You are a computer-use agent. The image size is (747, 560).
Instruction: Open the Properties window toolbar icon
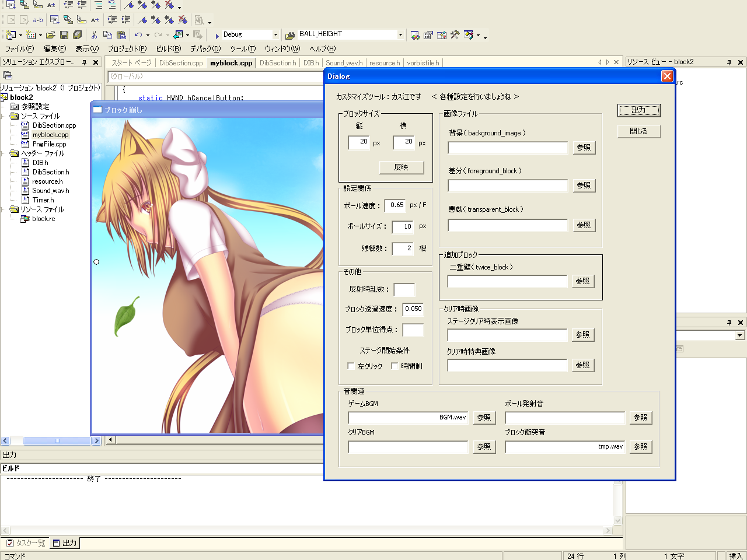[x=428, y=35]
